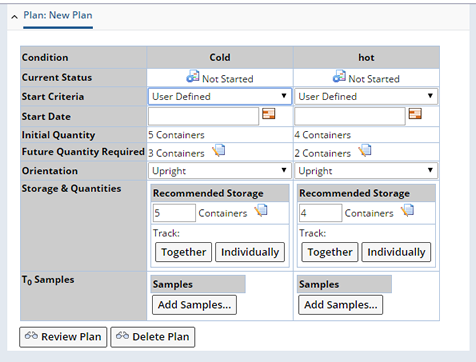Click Add Samples button under Cold
Image resolution: width=476 pixels, height=362 pixels.
194,305
